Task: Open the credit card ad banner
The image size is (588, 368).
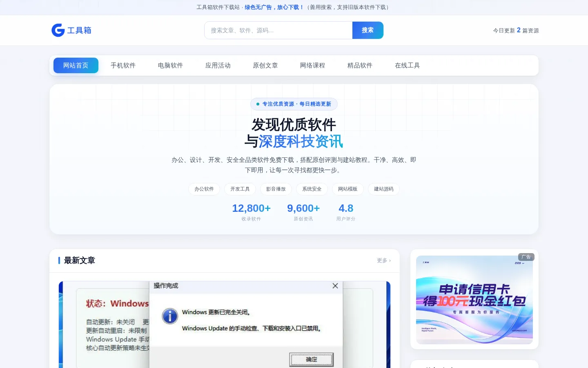Action: (474, 300)
